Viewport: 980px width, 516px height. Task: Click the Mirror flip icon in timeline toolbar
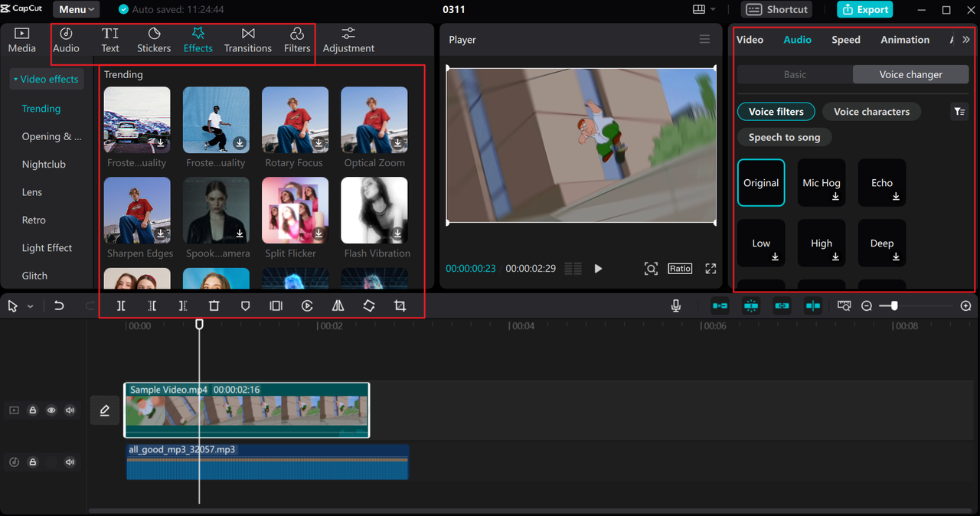coord(338,305)
